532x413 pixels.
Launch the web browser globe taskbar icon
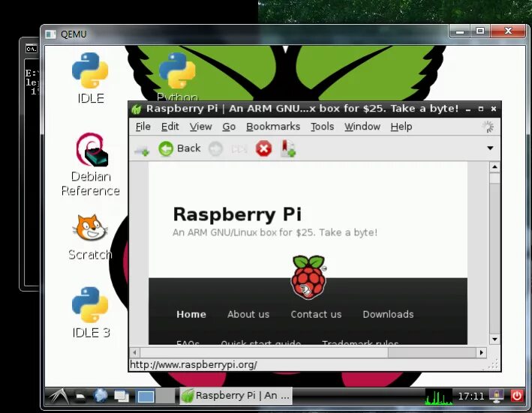coord(101,396)
